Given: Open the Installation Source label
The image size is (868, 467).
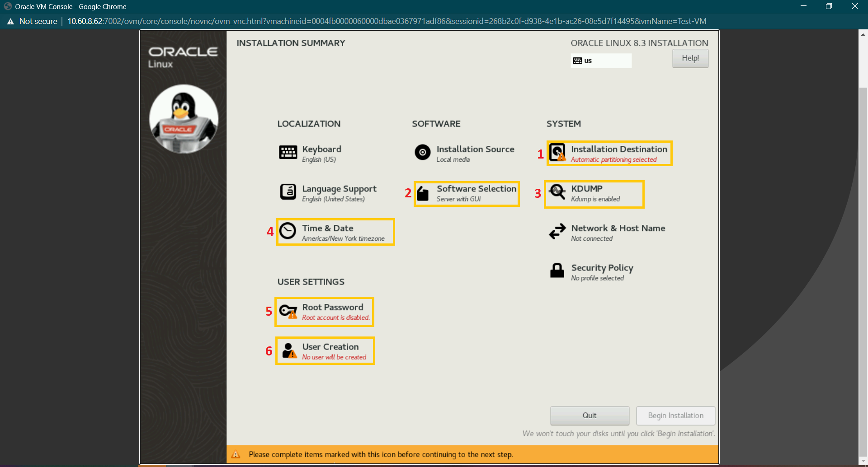Looking at the screenshot, I should pyautogui.click(x=475, y=149).
